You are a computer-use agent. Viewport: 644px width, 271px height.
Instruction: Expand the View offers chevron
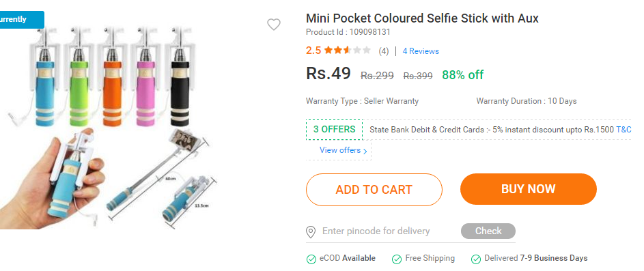[365, 151]
